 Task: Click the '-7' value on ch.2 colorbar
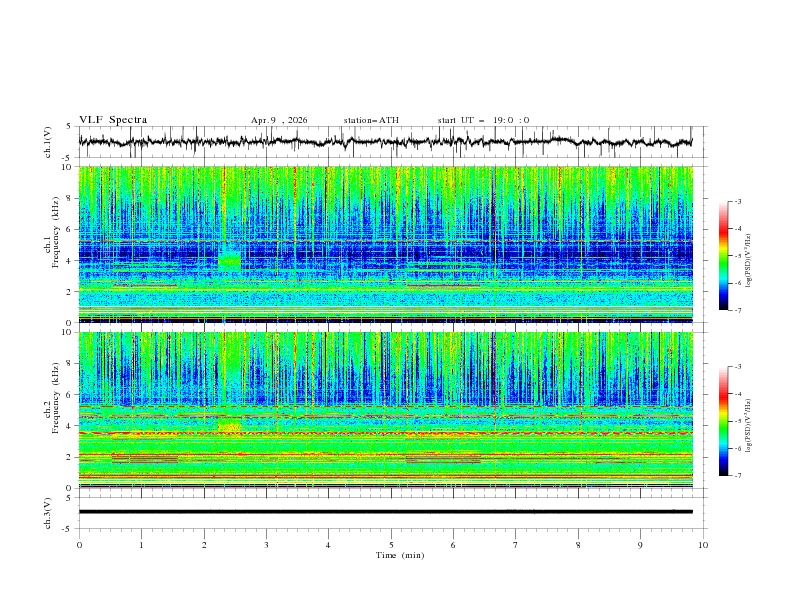tap(737, 476)
